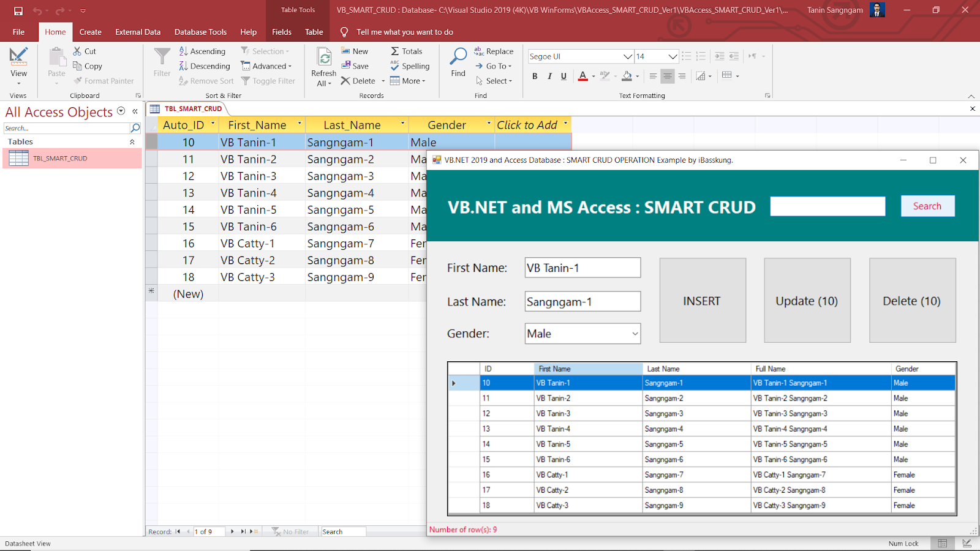The image size is (980, 551).
Task: Click the Totals sigma icon
Action: click(395, 51)
